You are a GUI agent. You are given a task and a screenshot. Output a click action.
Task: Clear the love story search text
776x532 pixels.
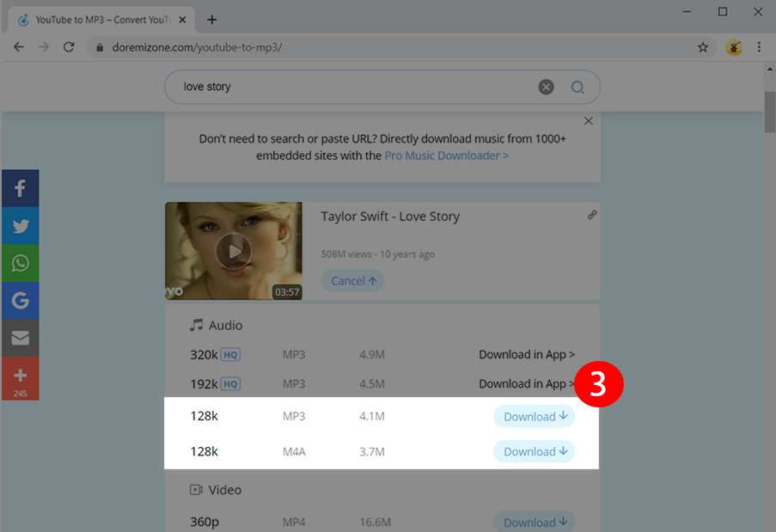click(546, 87)
